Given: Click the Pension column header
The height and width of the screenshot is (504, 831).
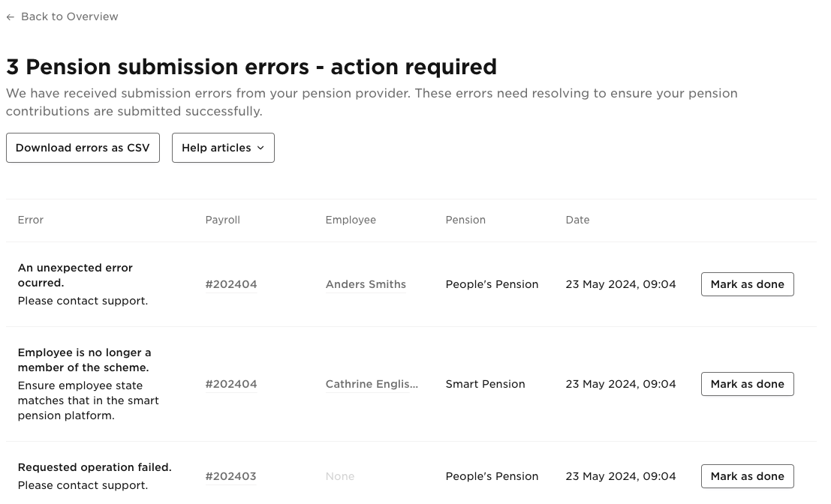Looking at the screenshot, I should click(465, 220).
